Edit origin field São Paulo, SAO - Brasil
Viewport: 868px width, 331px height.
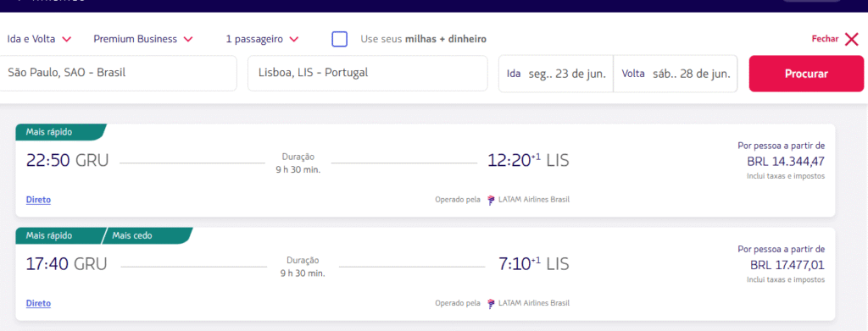118,73
